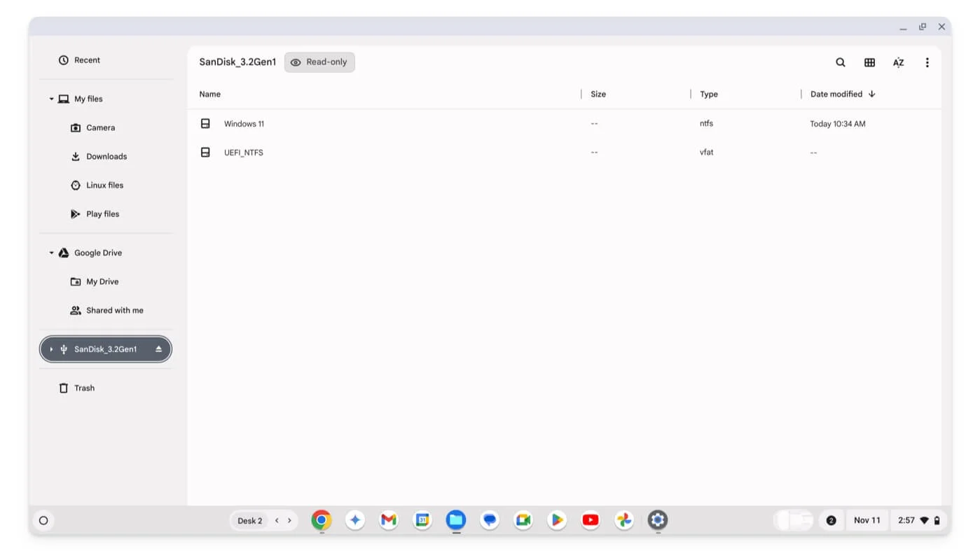
Task: Collapse the My files tree
Action: [x=51, y=99]
